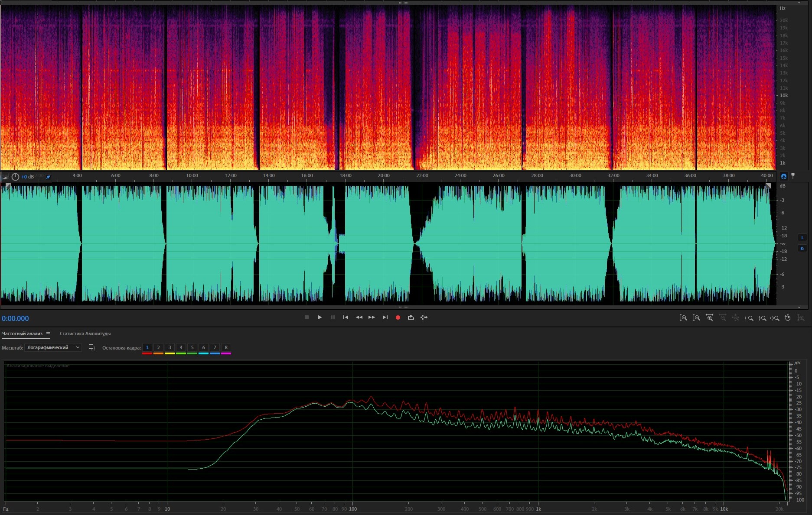Click hold frame button 5
Screen dimensions: 812x515
click(x=192, y=347)
